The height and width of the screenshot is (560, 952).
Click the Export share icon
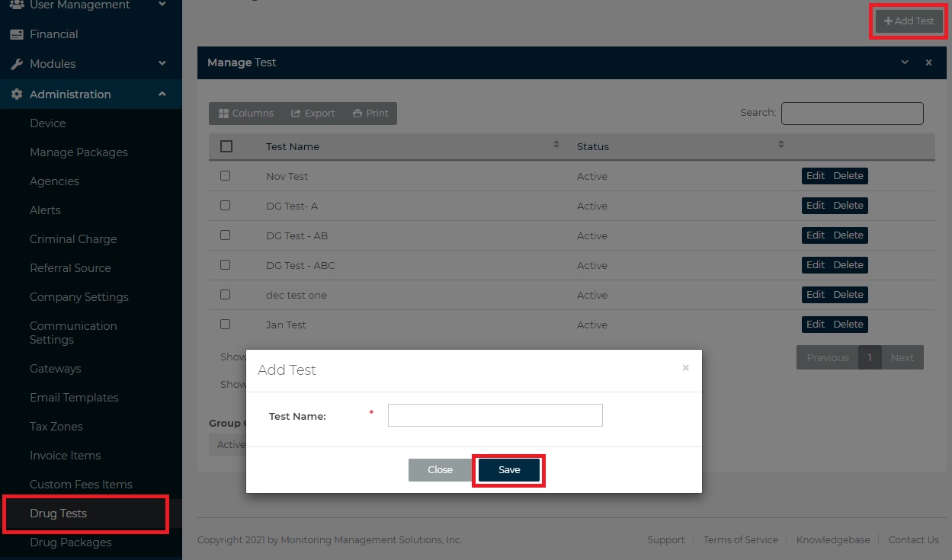pos(296,114)
